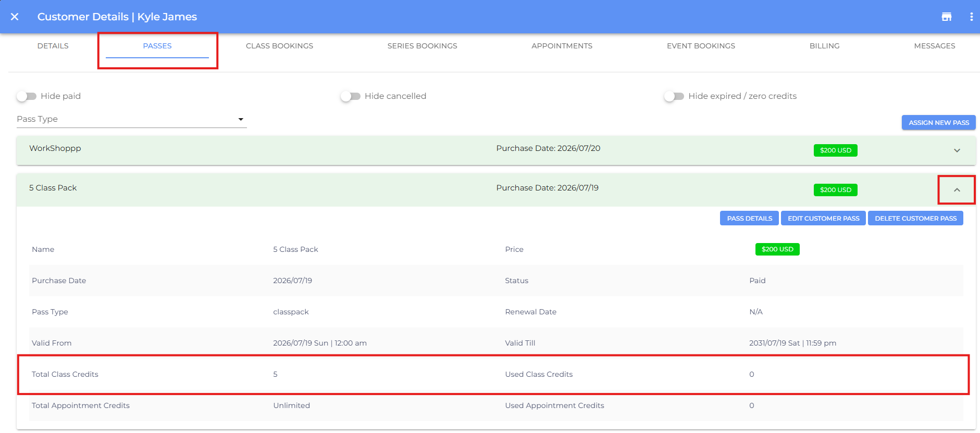Click the Used Appointment Credits value 0
980x433 pixels.
(751, 405)
